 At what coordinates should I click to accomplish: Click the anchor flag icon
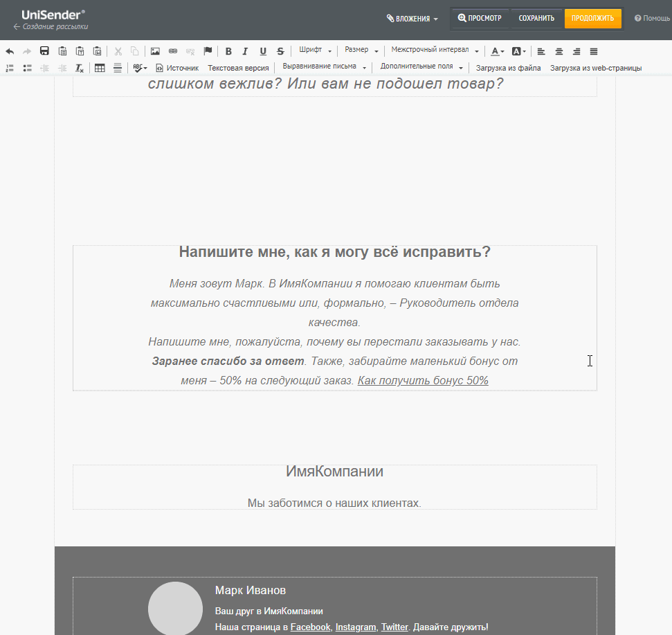coord(208,51)
